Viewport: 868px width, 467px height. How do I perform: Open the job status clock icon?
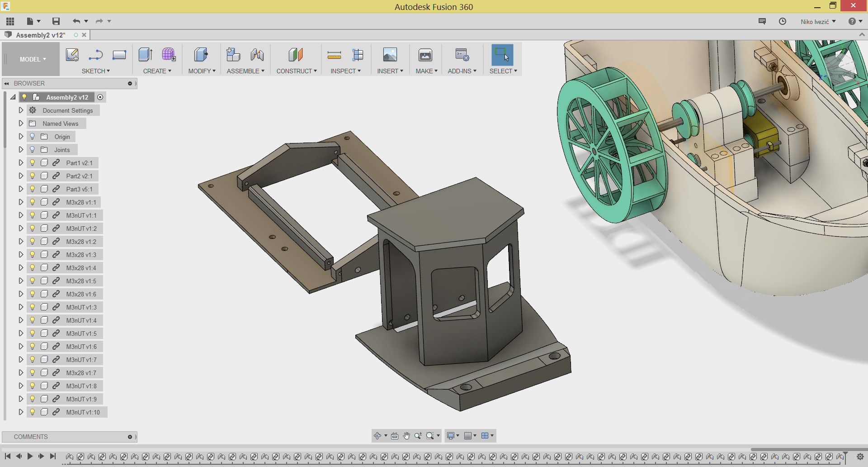click(783, 21)
